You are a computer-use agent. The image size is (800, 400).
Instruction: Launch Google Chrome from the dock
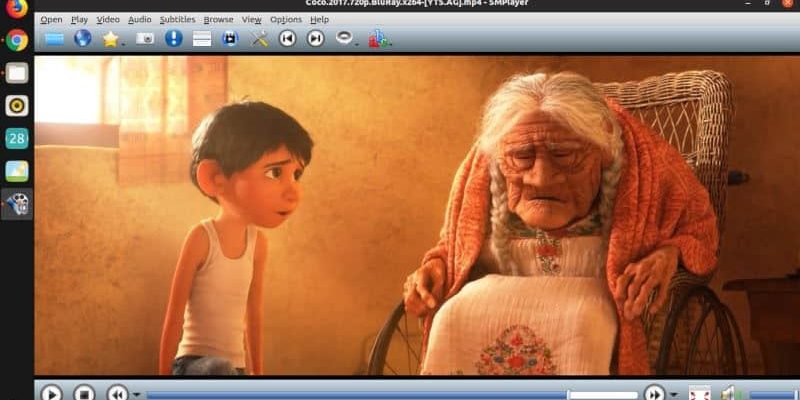tap(17, 40)
